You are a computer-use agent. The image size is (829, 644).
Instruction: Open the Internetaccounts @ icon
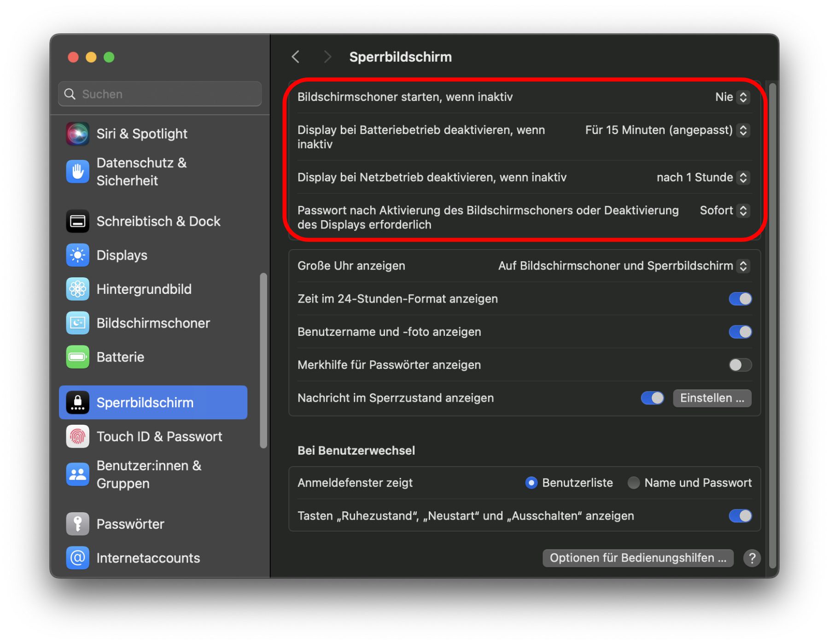77,558
